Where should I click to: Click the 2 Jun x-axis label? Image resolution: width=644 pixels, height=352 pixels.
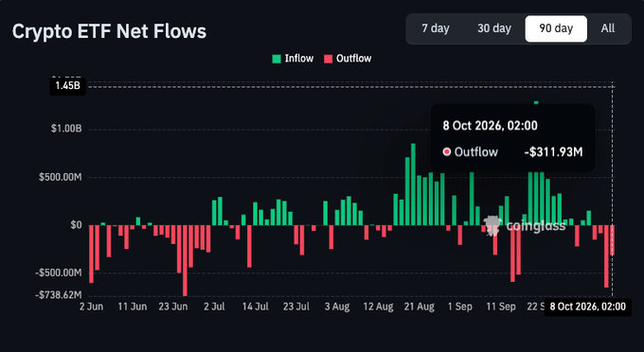point(91,307)
